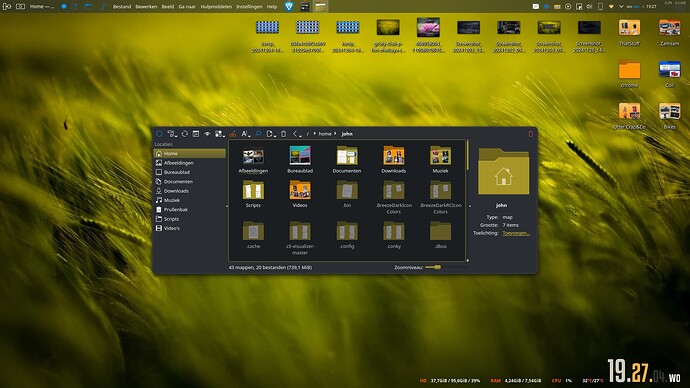Select the Bureaublad folder icon in file view

click(300, 156)
